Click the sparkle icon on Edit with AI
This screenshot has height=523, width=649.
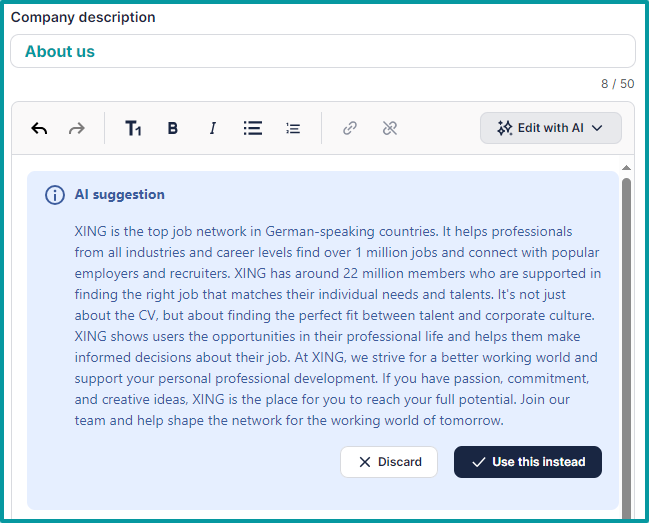[504, 128]
